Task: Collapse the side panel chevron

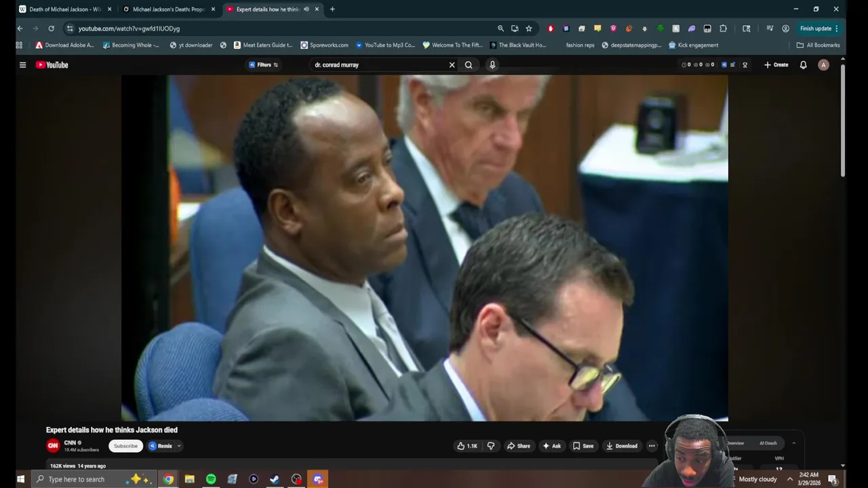Action: click(x=793, y=443)
